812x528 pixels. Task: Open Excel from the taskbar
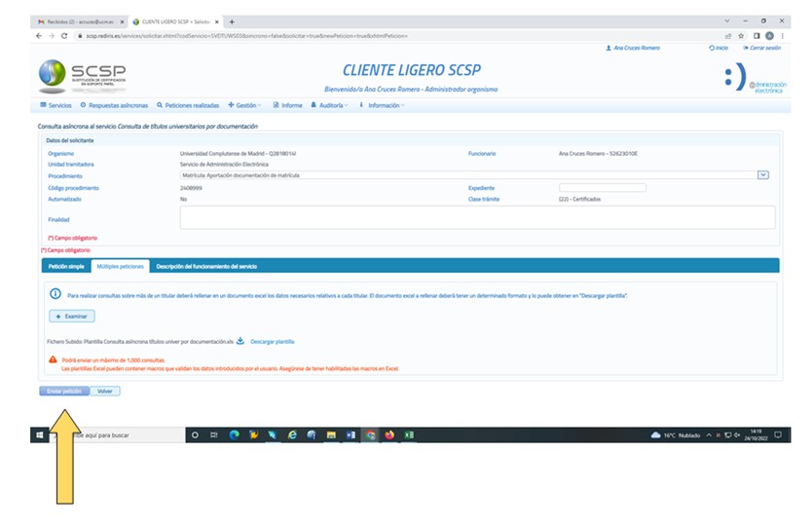(409, 435)
